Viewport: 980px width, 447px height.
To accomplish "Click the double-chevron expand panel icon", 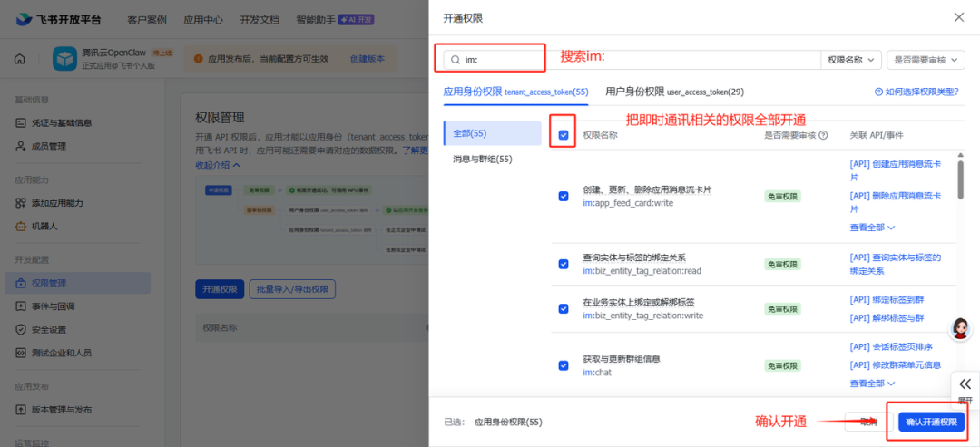I will point(965,384).
